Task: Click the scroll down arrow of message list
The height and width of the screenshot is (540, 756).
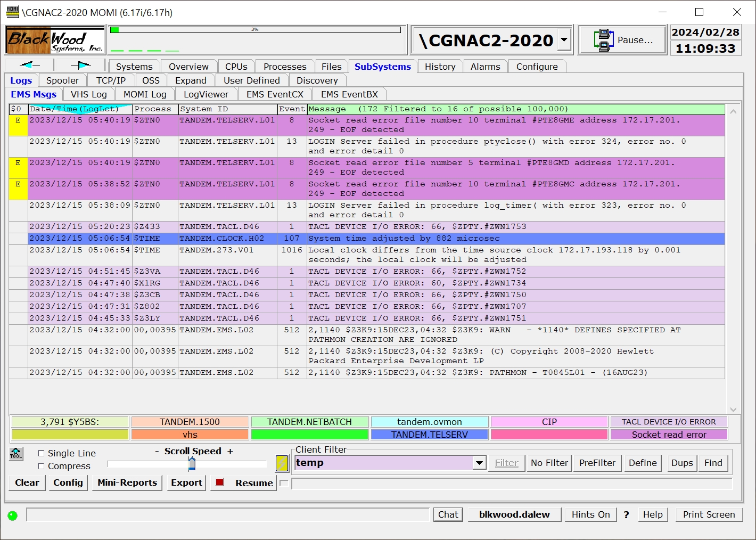Action: tap(733, 410)
